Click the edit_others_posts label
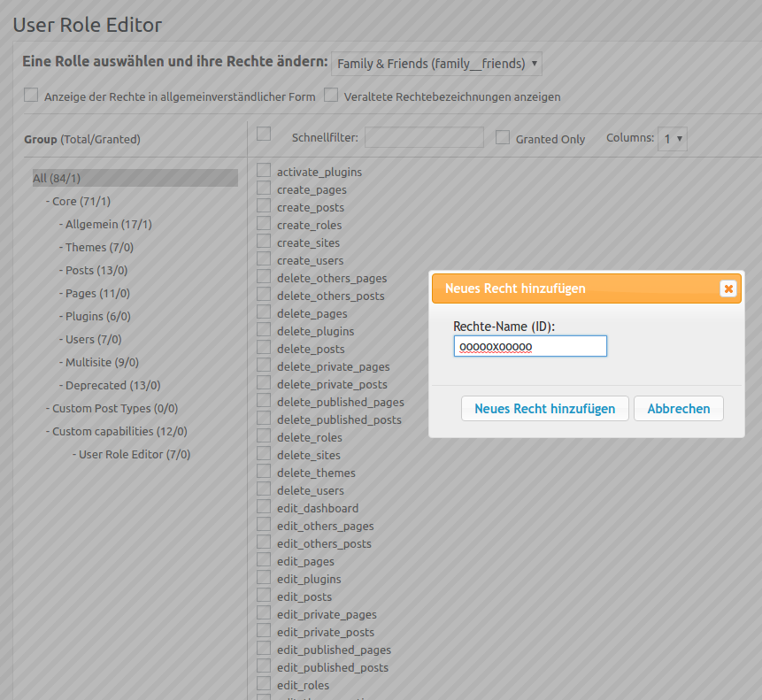The width and height of the screenshot is (762, 700). tap(324, 543)
